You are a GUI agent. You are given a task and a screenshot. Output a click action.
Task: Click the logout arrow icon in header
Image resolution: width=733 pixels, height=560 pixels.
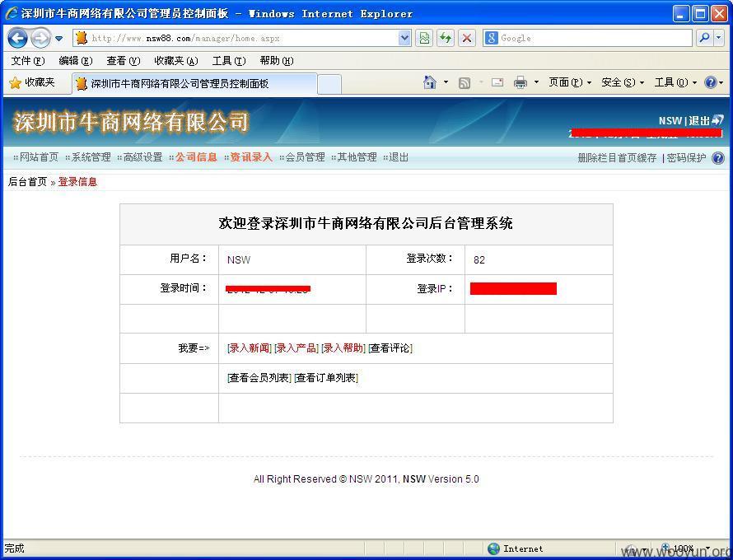coord(717,120)
